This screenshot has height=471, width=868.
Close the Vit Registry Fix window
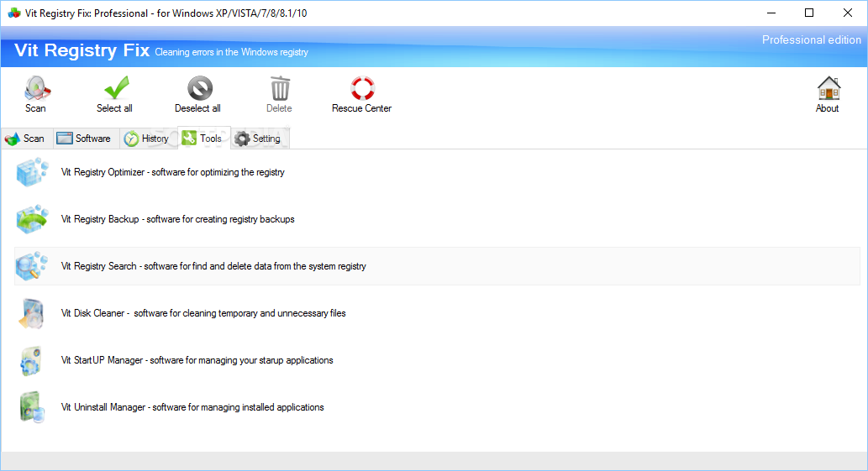[848, 13]
